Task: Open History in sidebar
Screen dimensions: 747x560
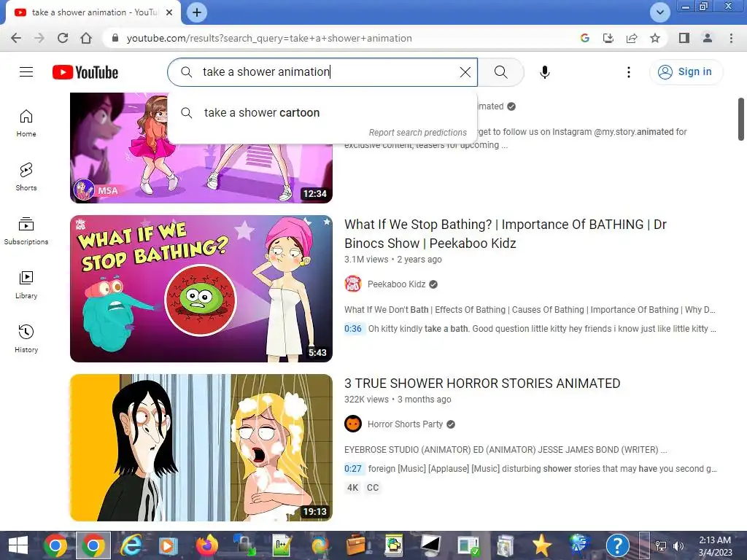Action: [x=26, y=338]
